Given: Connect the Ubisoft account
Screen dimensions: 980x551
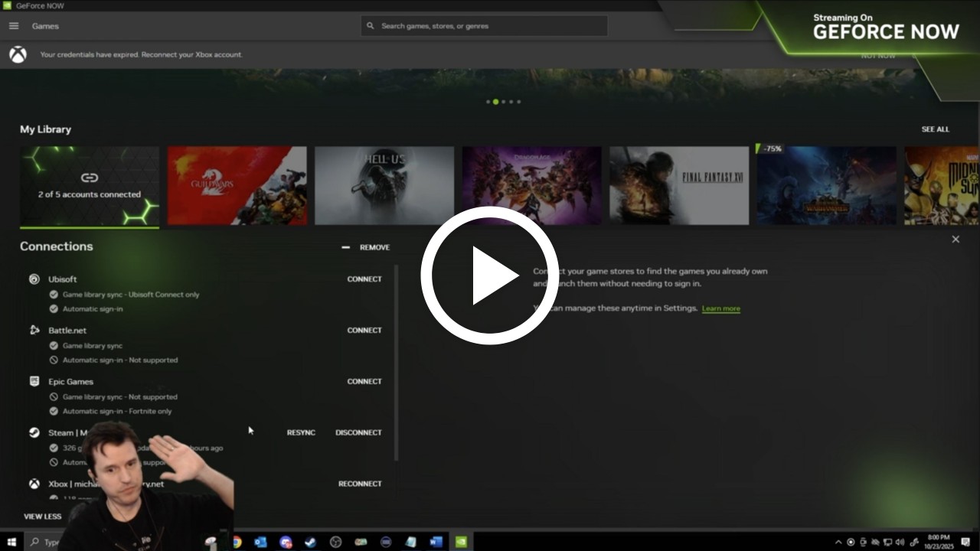Looking at the screenshot, I should click(x=364, y=279).
